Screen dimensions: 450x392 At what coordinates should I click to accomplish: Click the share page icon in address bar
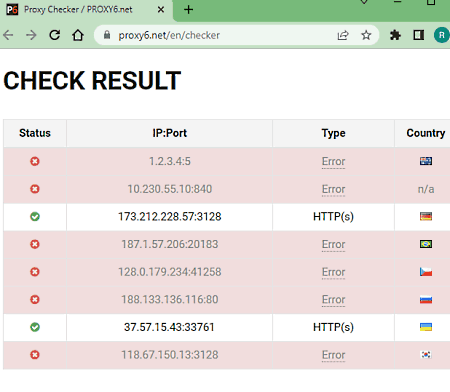[x=343, y=35]
